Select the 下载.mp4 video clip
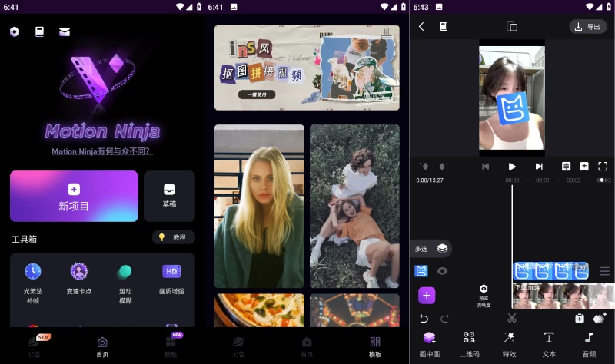615x364 pixels. coord(563,296)
